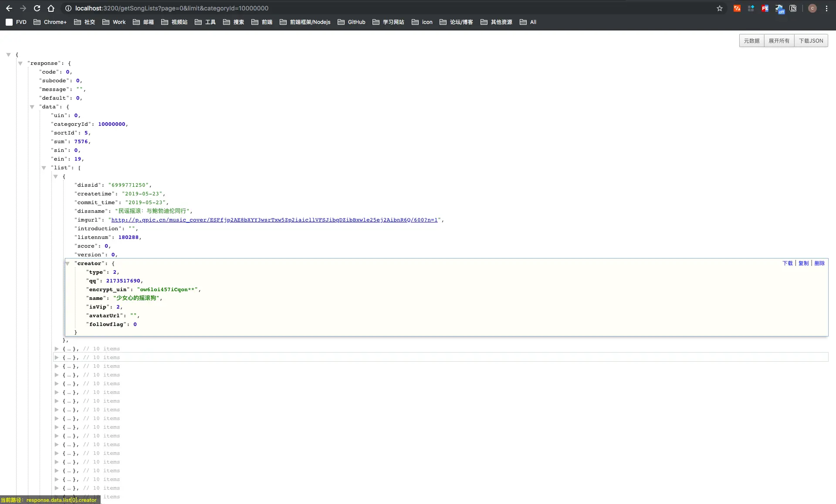Click the user profile avatar icon
This screenshot has height=504, width=836.
tap(812, 8)
